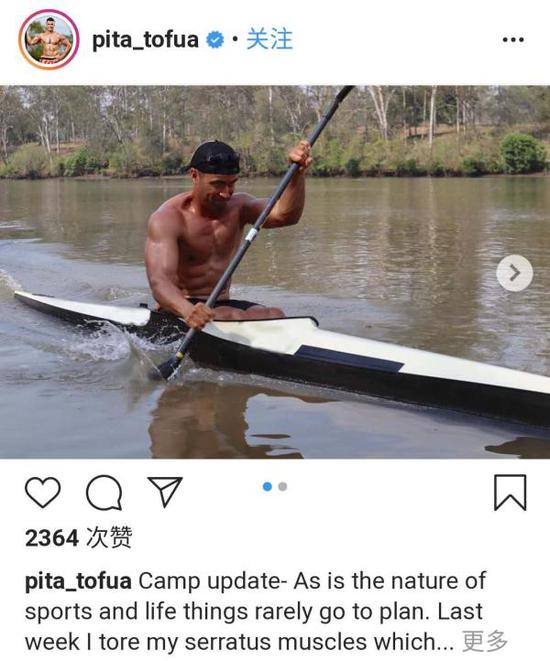Share post using paper plane icon
This screenshot has width=550, height=661.
pos(165,491)
